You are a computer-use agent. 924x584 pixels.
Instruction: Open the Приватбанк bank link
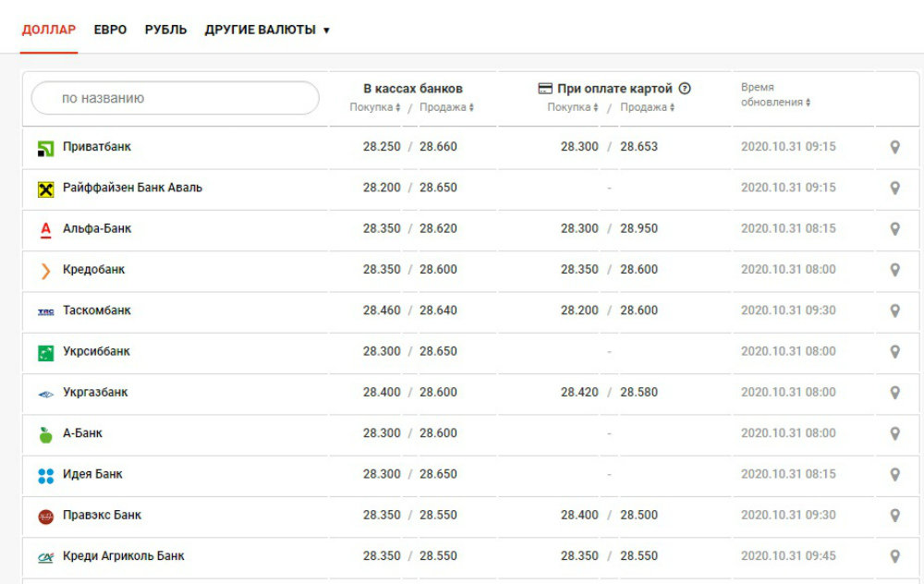click(x=97, y=147)
